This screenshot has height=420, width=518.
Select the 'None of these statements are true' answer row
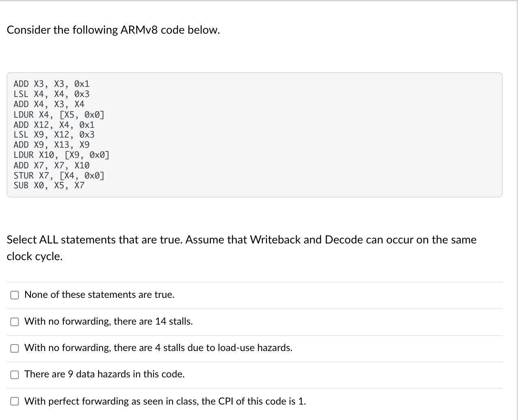coord(99,295)
